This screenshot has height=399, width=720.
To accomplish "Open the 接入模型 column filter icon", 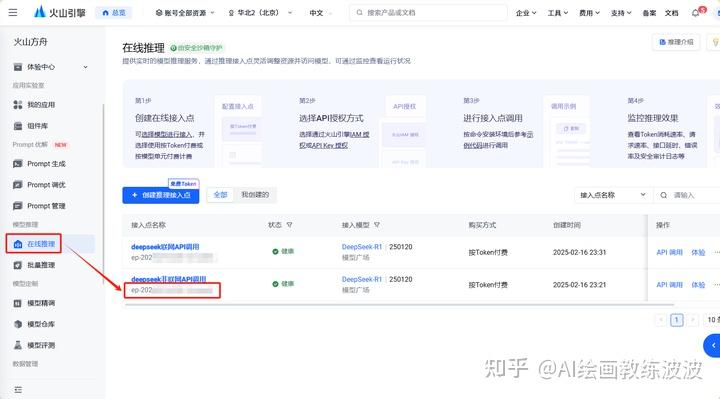I will [377, 225].
